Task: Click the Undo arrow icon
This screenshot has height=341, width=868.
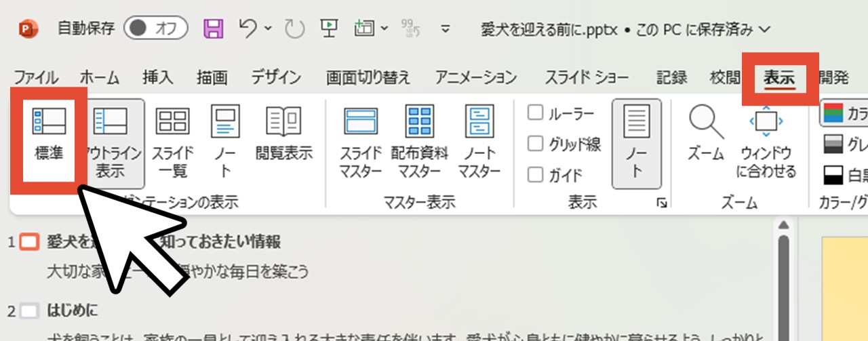Action: (x=248, y=28)
